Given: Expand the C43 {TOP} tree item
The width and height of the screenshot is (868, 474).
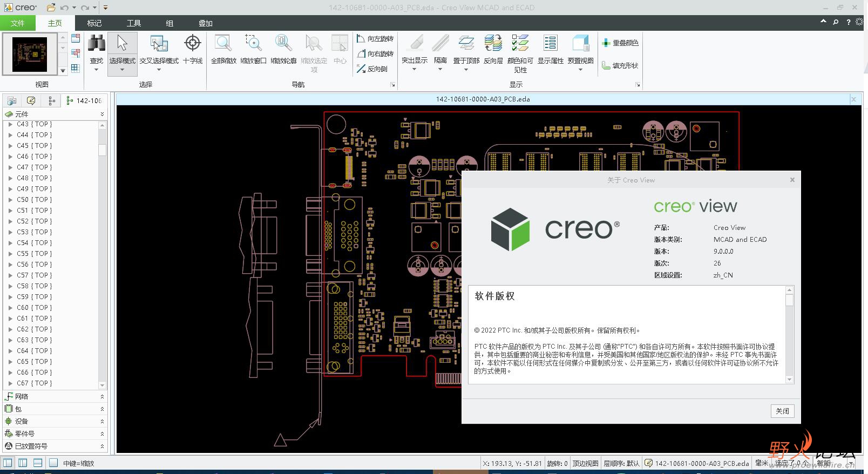Looking at the screenshot, I should tap(10, 124).
